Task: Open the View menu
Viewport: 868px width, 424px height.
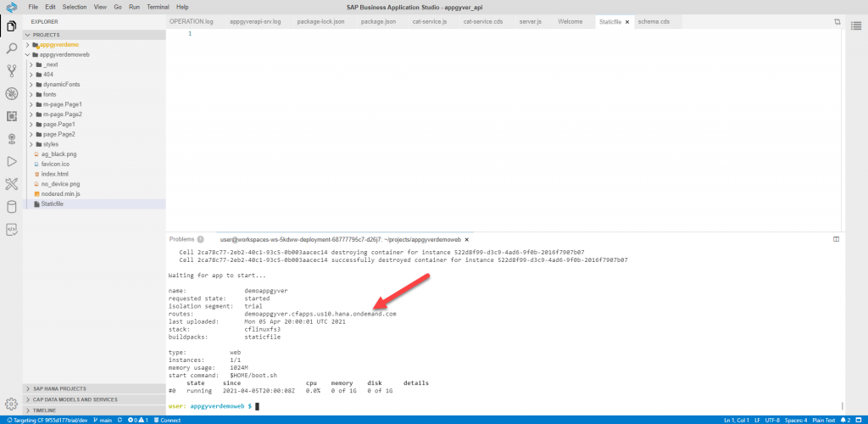Action: pyautogui.click(x=100, y=7)
